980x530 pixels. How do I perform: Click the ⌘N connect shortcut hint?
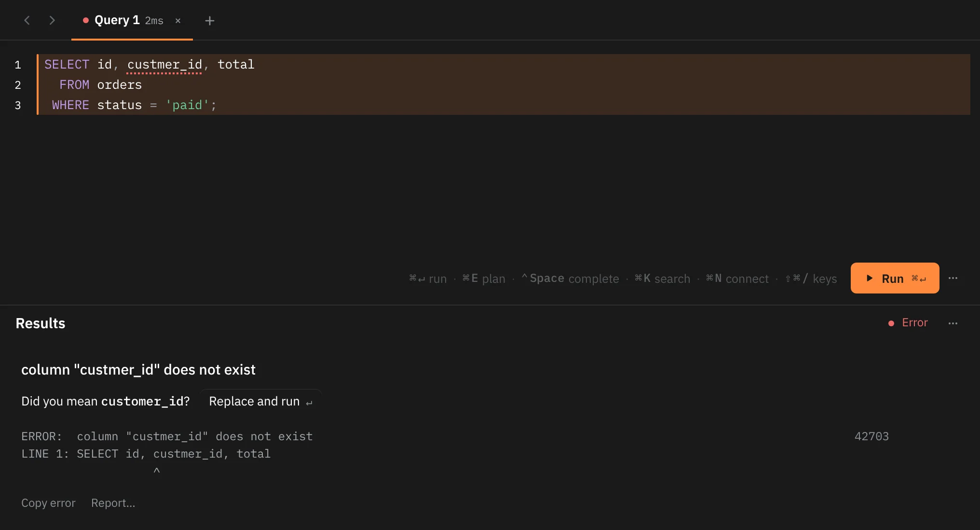point(737,279)
